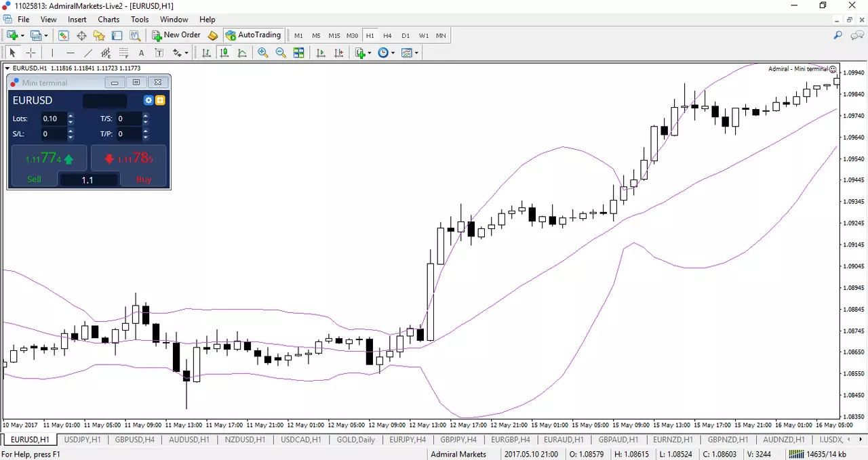The image size is (868, 460).
Task: Zoom in on the chart
Action: point(262,53)
